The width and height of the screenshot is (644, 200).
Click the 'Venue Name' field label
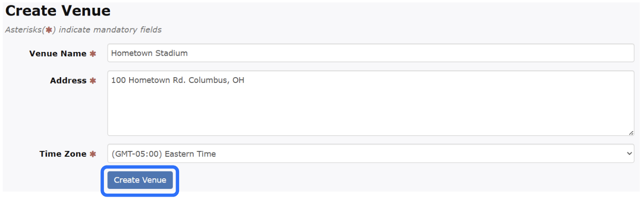tap(58, 54)
